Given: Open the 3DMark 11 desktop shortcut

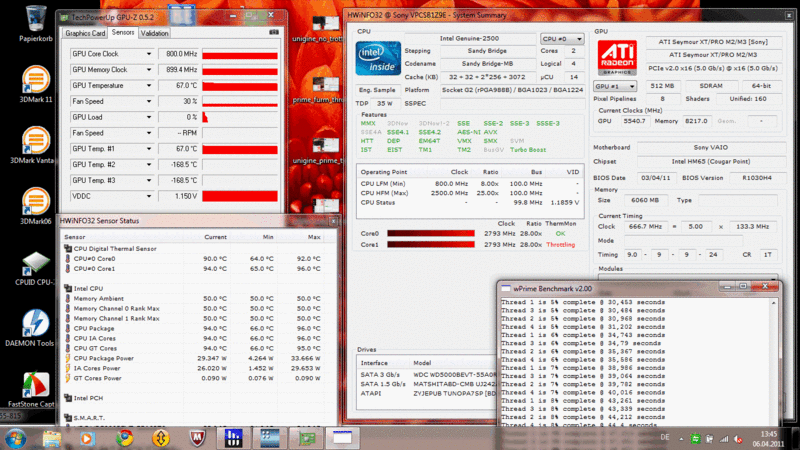Looking at the screenshot, I should click(35, 84).
